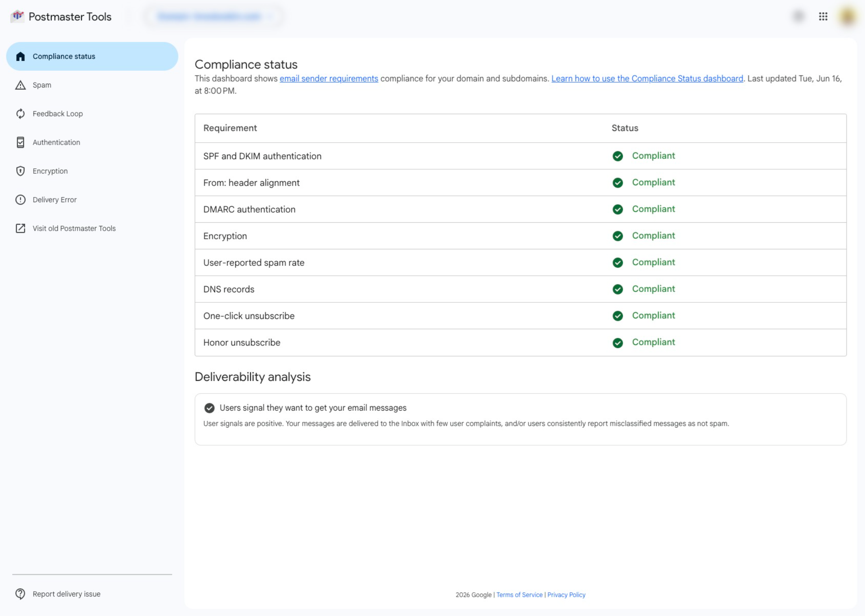
Task: Click green check icon for From: header alignment
Action: tap(618, 183)
